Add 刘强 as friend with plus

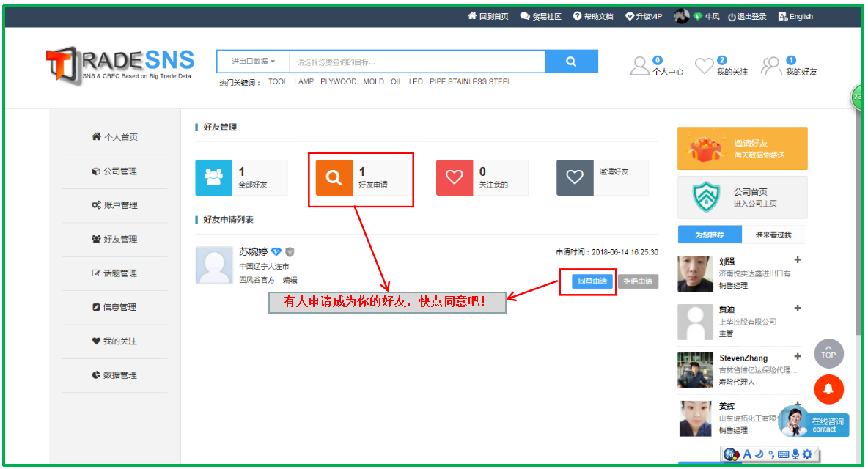pos(798,260)
